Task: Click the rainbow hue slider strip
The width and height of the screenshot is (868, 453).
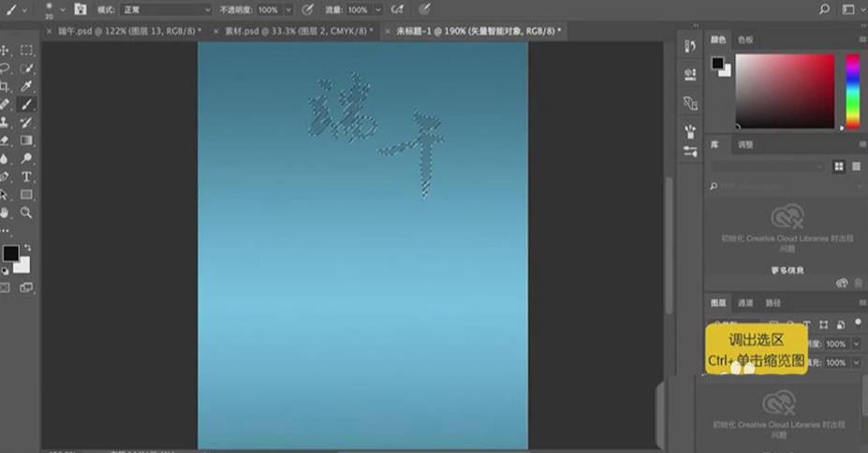Action: pos(852,91)
